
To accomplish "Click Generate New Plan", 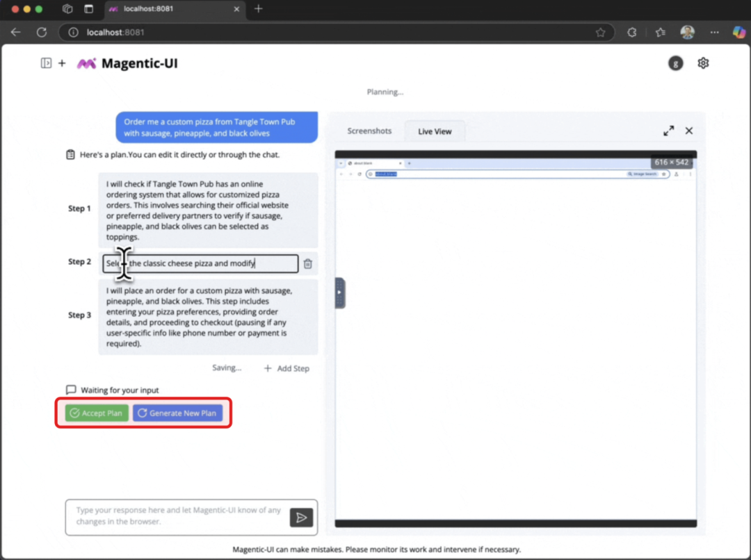I will coord(178,413).
